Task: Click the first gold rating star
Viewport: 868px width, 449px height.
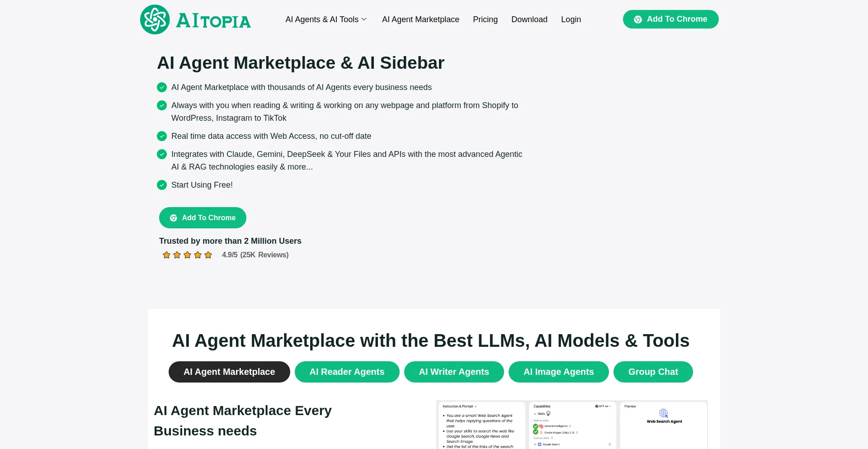Action: [166, 255]
